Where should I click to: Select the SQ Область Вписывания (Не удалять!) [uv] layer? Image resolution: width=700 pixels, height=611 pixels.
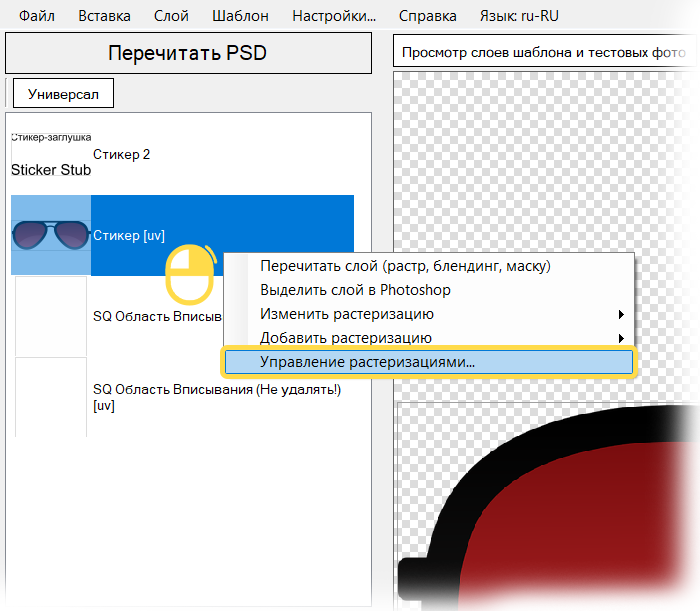[217, 397]
